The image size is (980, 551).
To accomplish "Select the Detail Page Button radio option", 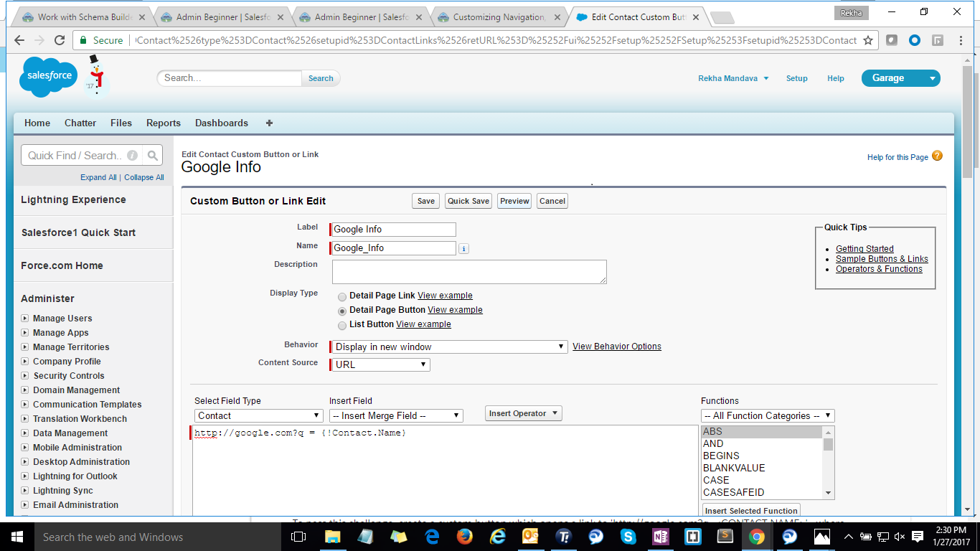I will (342, 311).
